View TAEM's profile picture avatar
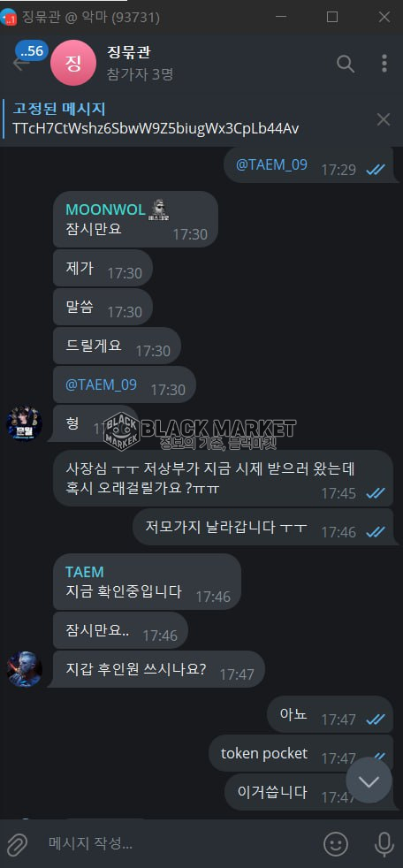Viewport: 403px width, 868px height. [x=25, y=669]
